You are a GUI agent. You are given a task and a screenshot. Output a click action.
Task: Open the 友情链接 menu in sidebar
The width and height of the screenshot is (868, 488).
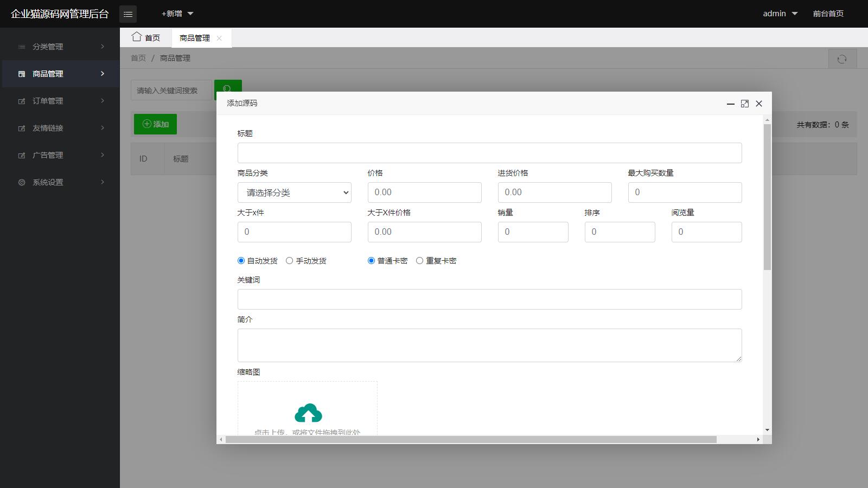(49, 128)
